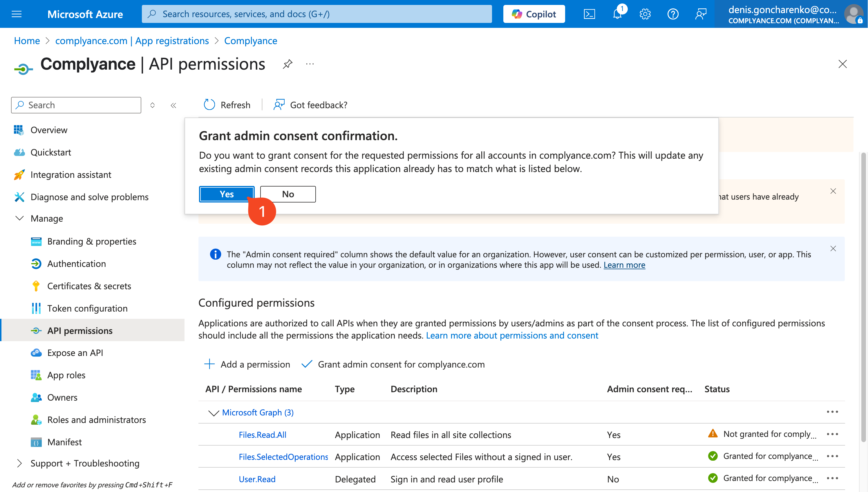The height and width of the screenshot is (492, 868).
Task: Select Expose an API in sidebar
Action: click(x=75, y=353)
